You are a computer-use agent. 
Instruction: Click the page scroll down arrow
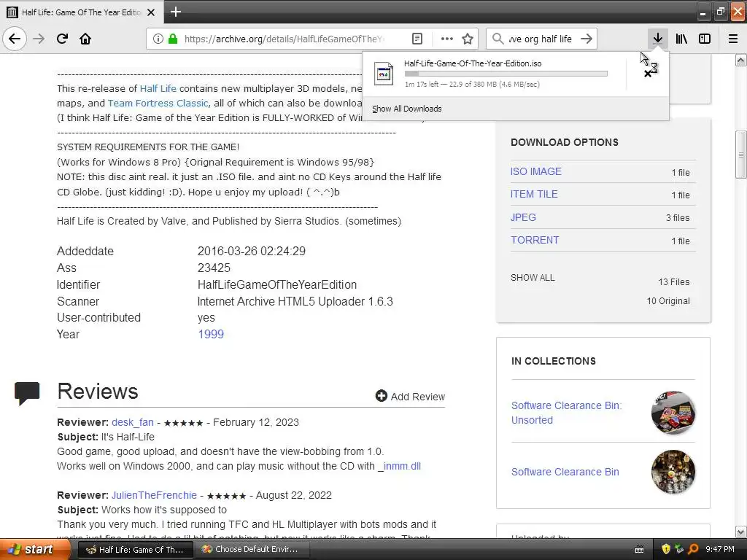coord(740,532)
